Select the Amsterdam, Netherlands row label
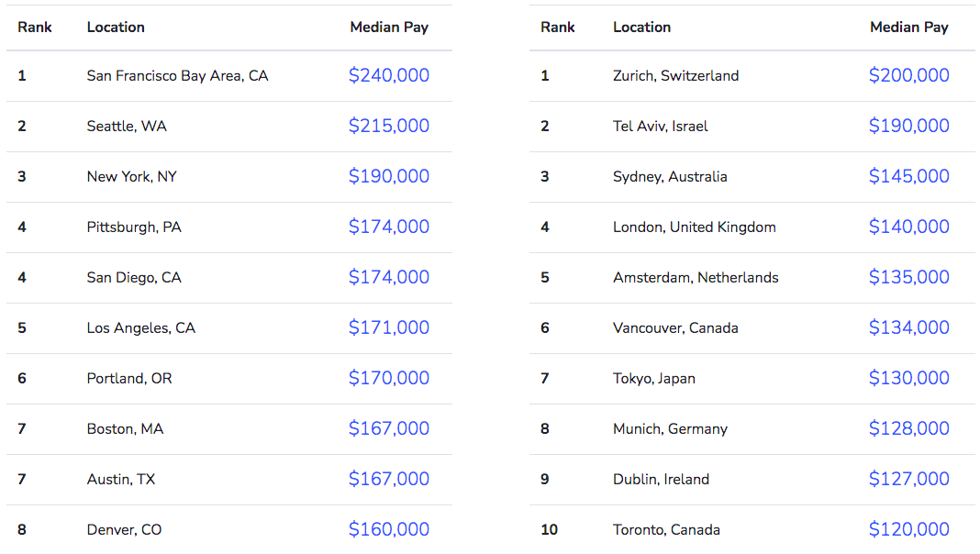The height and width of the screenshot is (554, 980). click(x=696, y=278)
